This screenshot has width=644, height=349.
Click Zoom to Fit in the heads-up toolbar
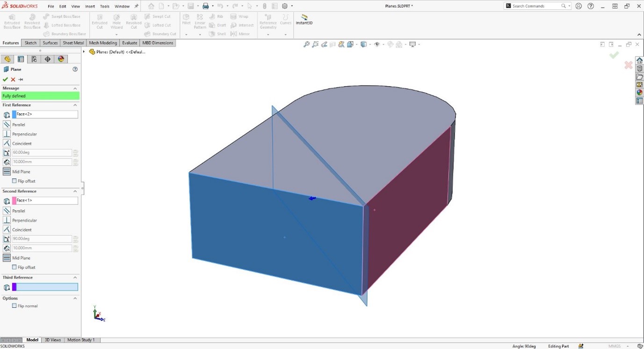(307, 44)
